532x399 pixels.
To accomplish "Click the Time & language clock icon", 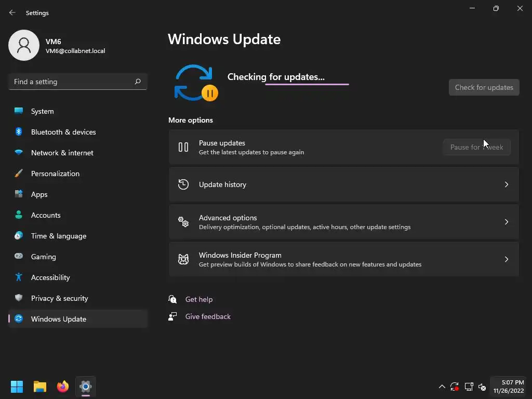I will click(19, 235).
